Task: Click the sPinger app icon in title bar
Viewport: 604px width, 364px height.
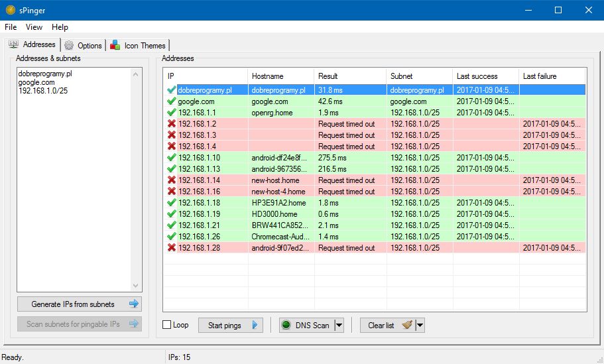Action: pos(11,10)
